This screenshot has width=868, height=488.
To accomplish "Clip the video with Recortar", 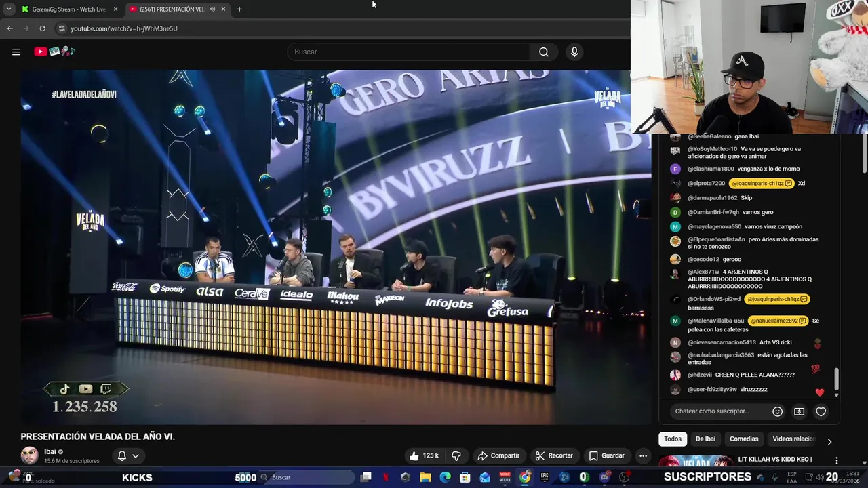I will click(554, 455).
